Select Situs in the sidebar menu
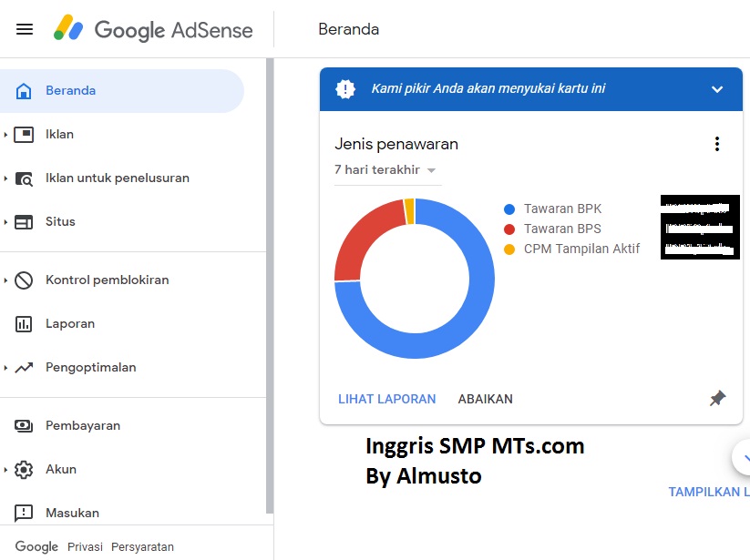 tap(59, 221)
